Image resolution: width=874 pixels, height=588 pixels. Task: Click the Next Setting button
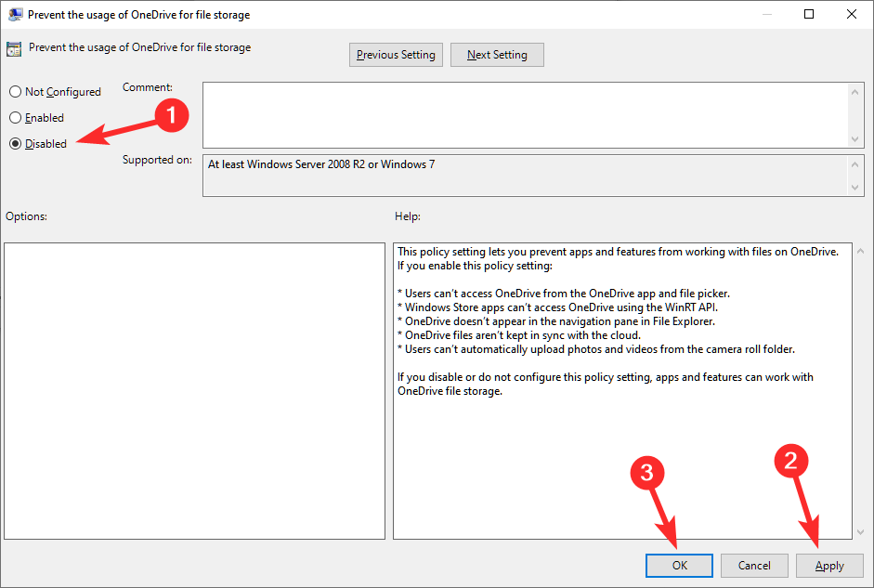[497, 54]
